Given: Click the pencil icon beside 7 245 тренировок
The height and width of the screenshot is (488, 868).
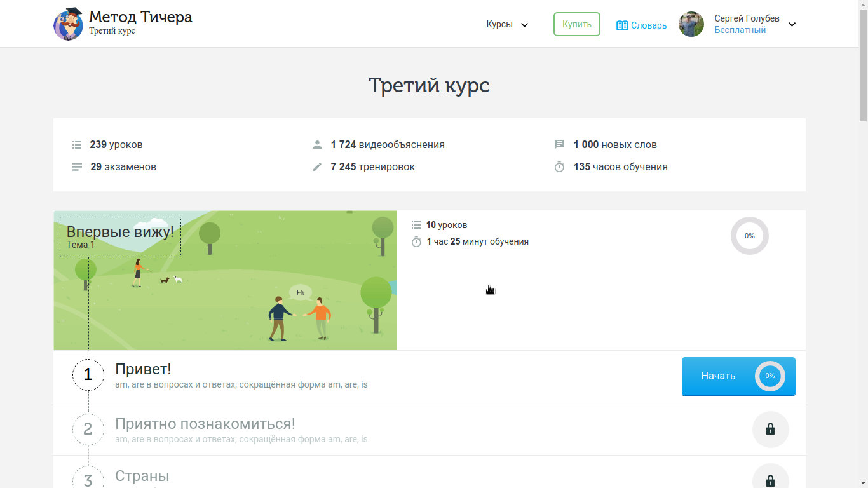Looking at the screenshot, I should [318, 167].
